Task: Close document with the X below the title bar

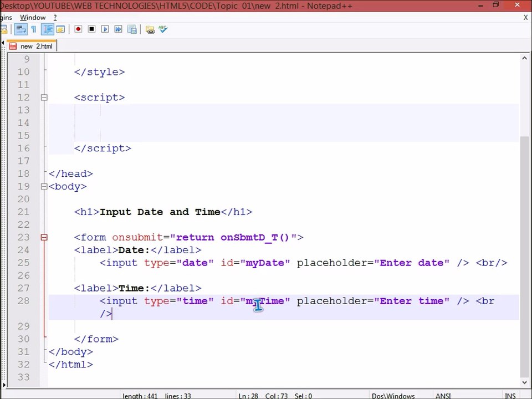Action: pos(525,18)
